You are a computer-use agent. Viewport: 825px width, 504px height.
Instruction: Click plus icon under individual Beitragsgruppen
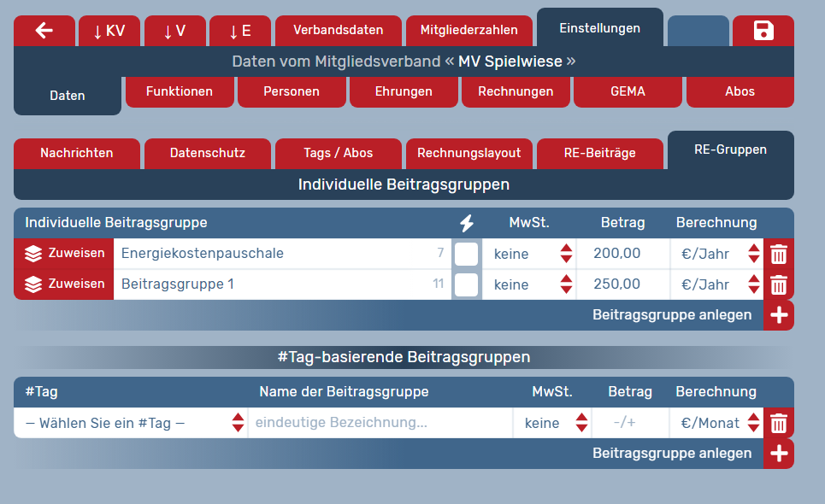pos(779,315)
